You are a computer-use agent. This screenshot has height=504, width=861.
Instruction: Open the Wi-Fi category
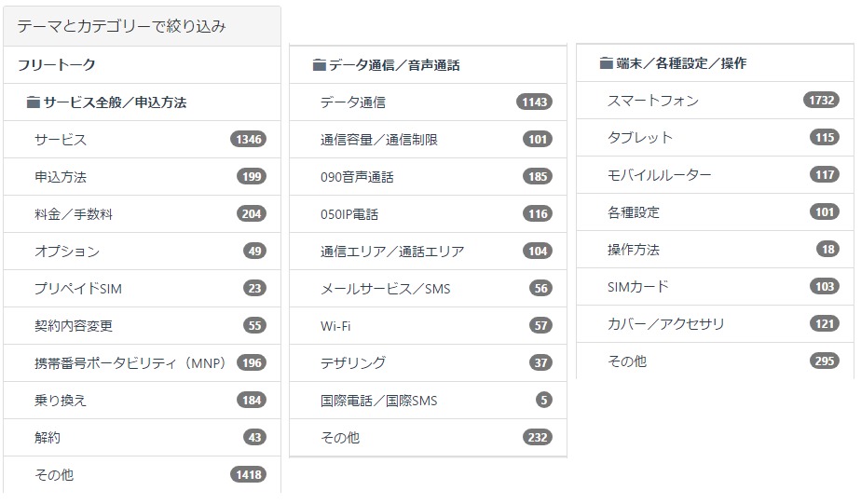[335, 326]
